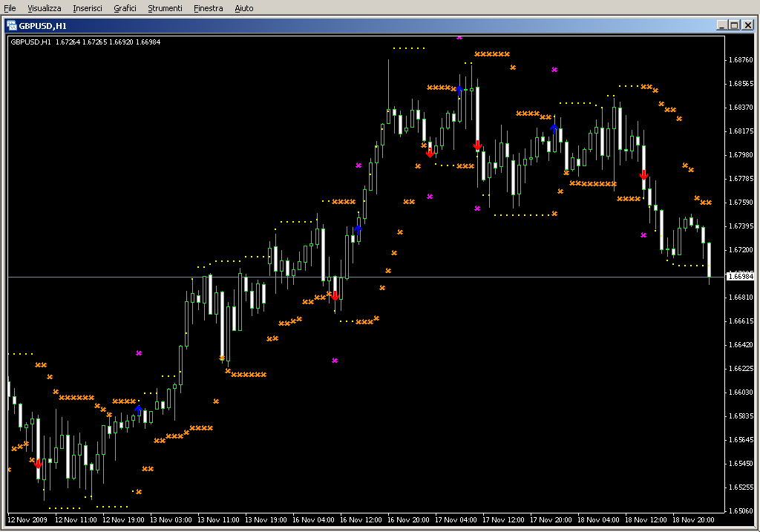Open the Aiuto menu
The width and height of the screenshot is (760, 532).
[243, 8]
